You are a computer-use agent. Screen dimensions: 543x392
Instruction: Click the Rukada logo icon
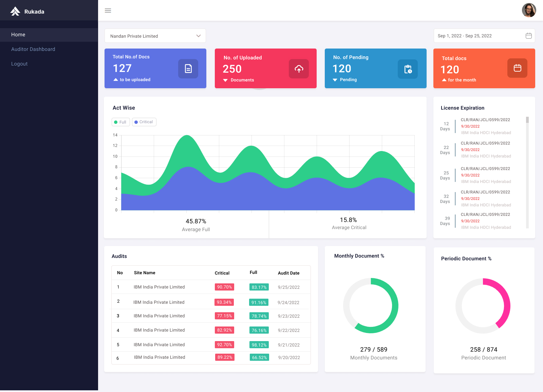tap(15, 12)
